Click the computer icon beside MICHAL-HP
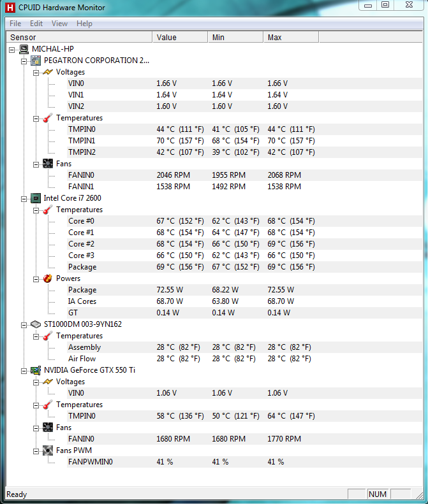The height and width of the screenshot is (504, 428). click(x=24, y=49)
